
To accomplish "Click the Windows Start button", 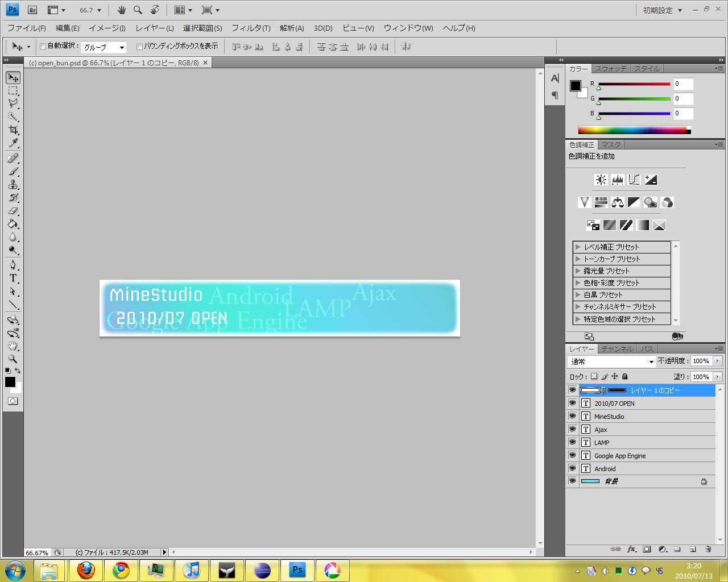I will pos(15,570).
